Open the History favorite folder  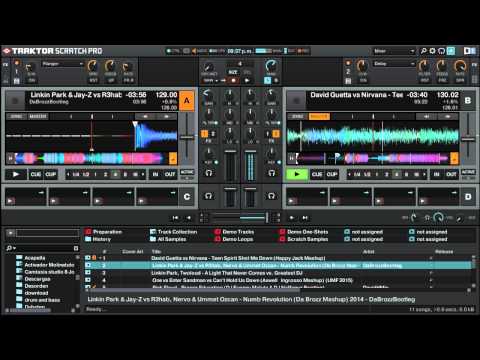click(x=98, y=239)
